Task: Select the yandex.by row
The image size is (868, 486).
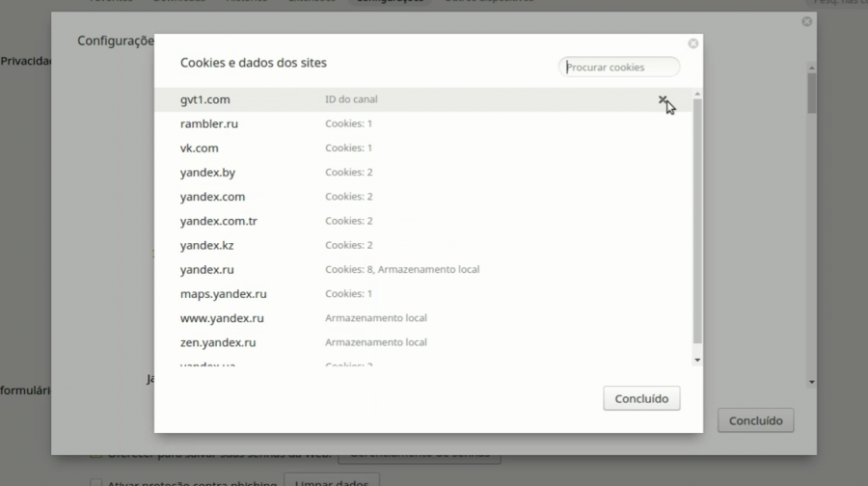Action: 207,173
